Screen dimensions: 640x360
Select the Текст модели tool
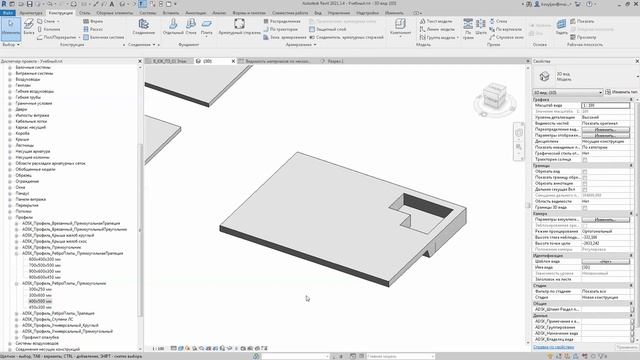(x=436, y=21)
